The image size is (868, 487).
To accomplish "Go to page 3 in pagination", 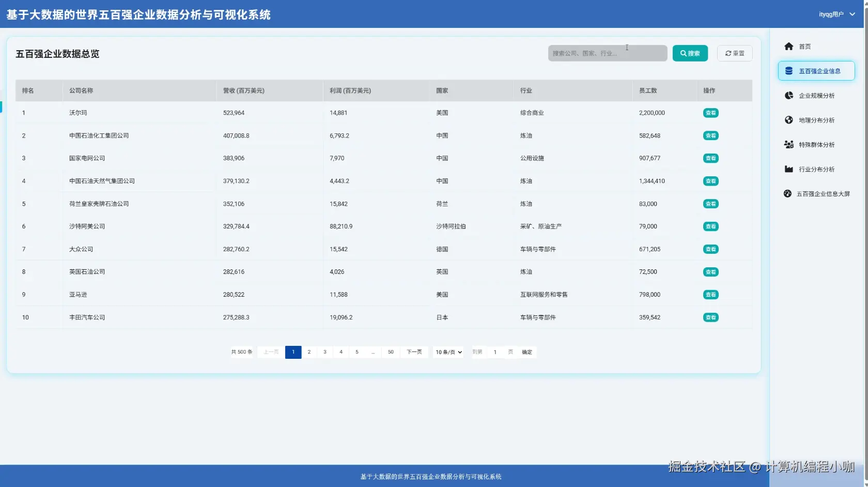I will tap(325, 352).
